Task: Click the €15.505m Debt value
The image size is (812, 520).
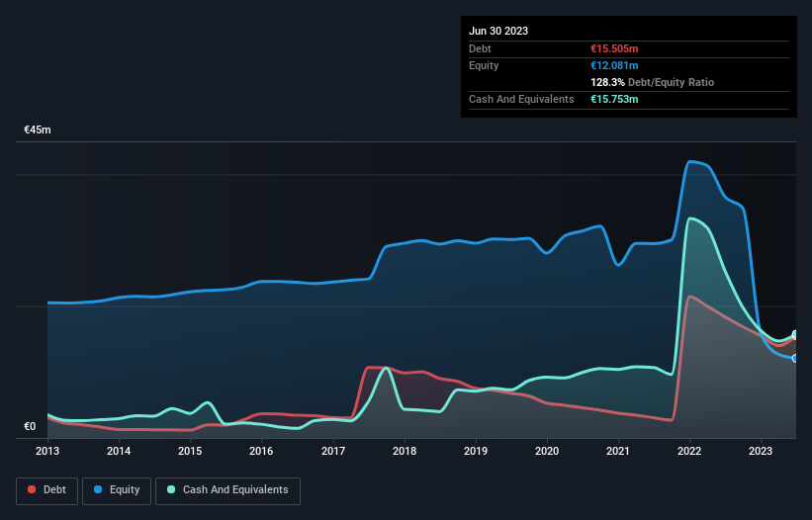Action: point(614,48)
